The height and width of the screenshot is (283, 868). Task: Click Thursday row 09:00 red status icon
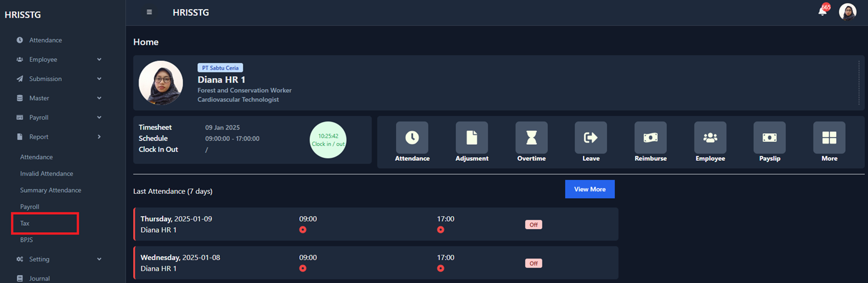coord(303,230)
